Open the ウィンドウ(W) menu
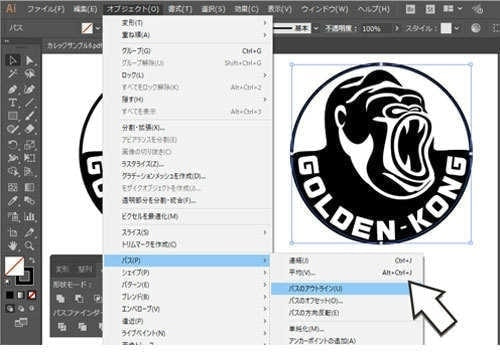Screen dimensions: 500x360 [325, 9]
